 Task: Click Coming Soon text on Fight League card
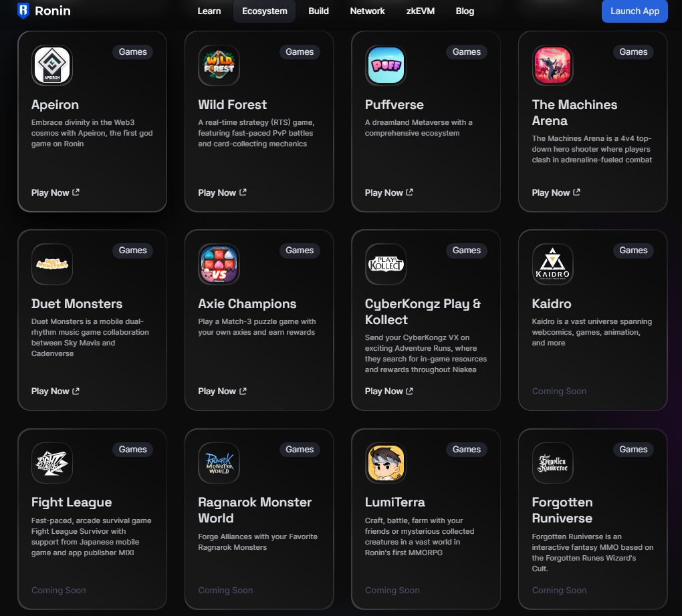pos(59,591)
